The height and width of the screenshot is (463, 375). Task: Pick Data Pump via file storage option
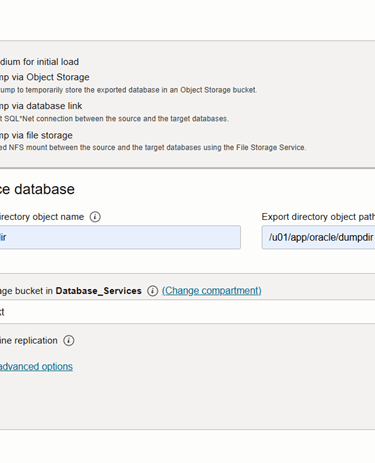36,135
